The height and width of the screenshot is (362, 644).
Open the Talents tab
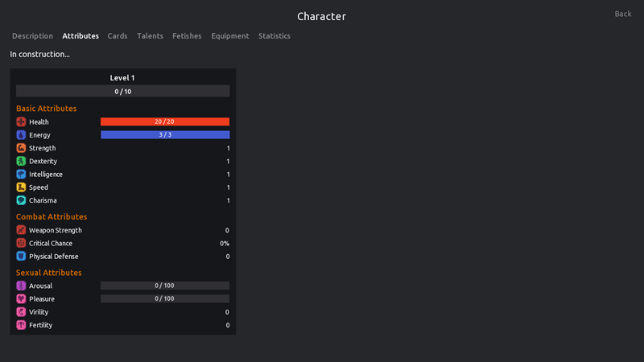(x=150, y=36)
